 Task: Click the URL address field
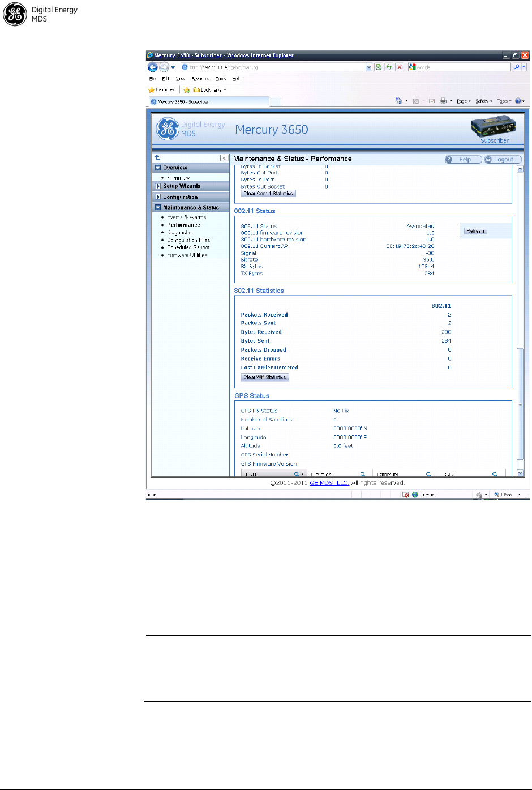(273, 67)
